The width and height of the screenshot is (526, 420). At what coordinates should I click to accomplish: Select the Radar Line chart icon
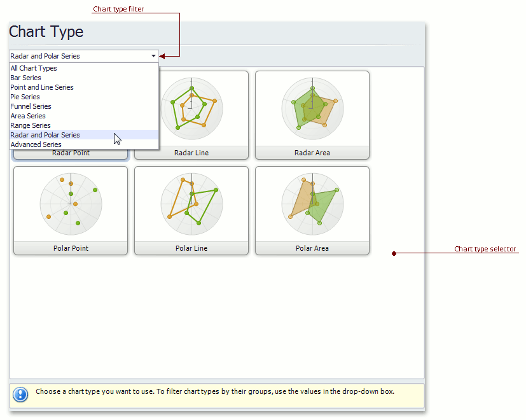coord(191,108)
